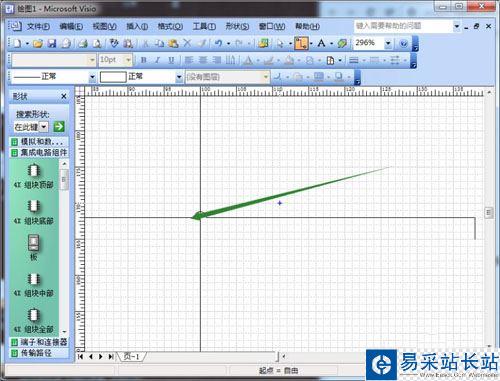Go to the first page navigation arrow
The image size is (500, 381).
click(x=80, y=356)
